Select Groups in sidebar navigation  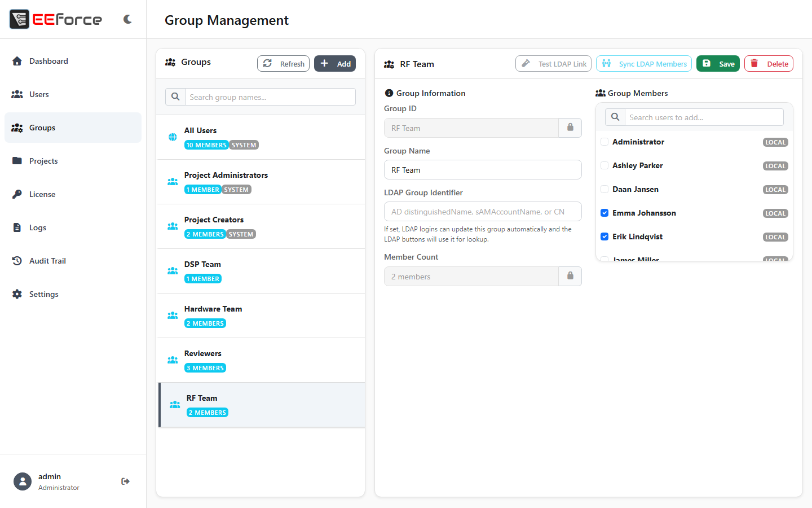click(x=73, y=128)
